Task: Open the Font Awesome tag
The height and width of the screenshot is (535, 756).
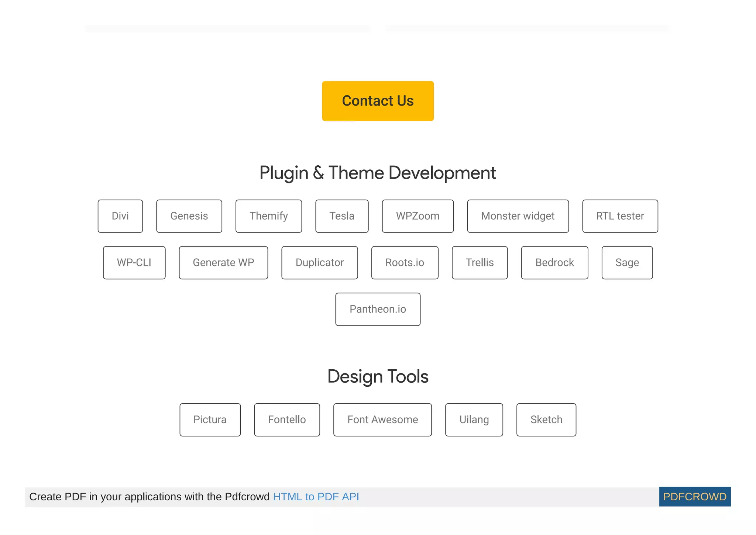Action: 382,420
